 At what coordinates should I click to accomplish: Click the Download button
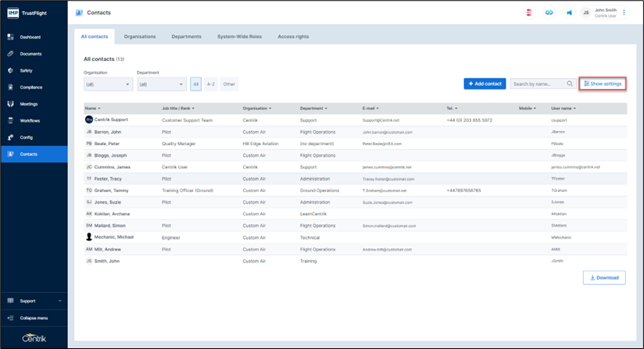(604, 277)
